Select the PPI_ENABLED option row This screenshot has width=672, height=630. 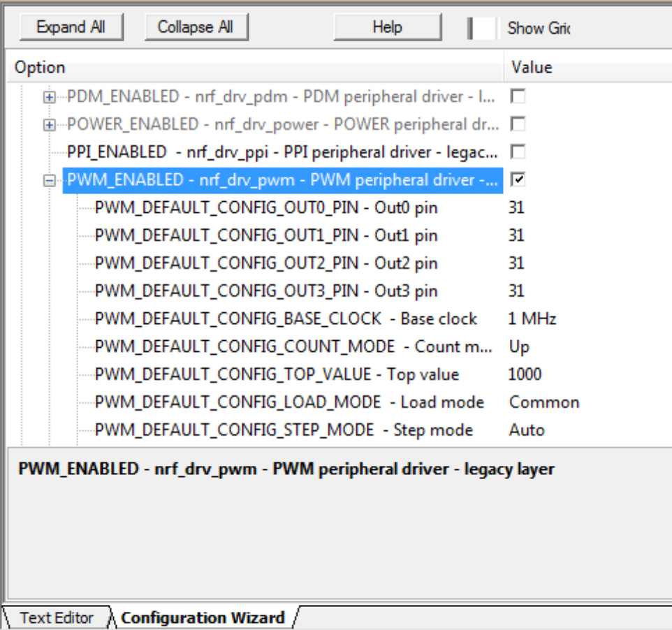click(x=282, y=152)
